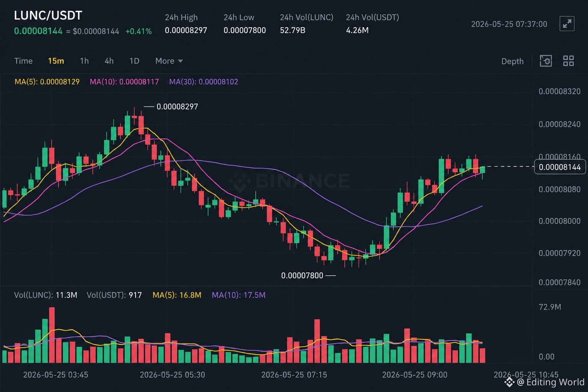Click the 0.00007920 price axis label
588x392 pixels.
[x=559, y=253]
